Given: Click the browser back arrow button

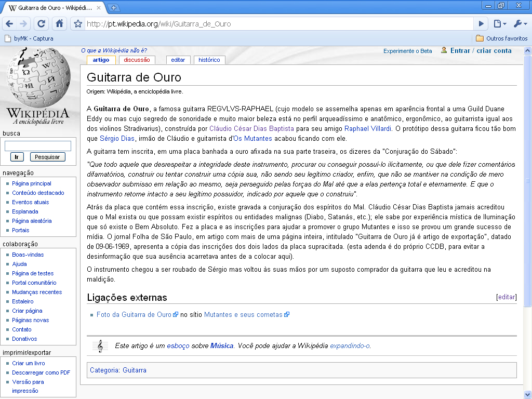Looking at the screenshot, I should (9, 24).
